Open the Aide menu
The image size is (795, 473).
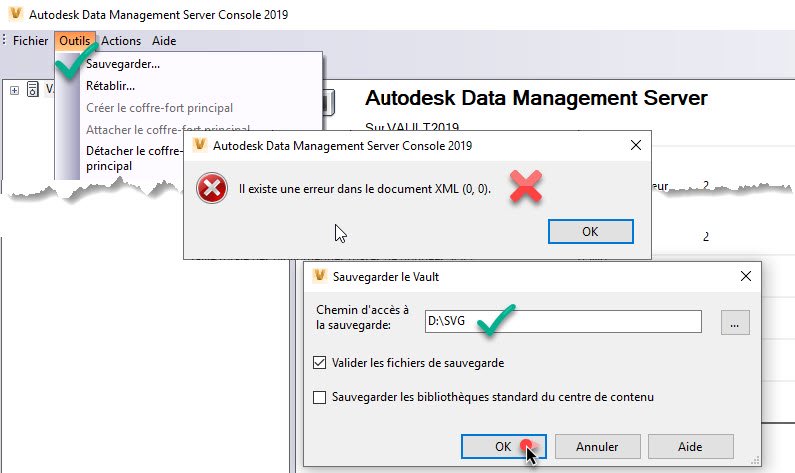coord(164,41)
